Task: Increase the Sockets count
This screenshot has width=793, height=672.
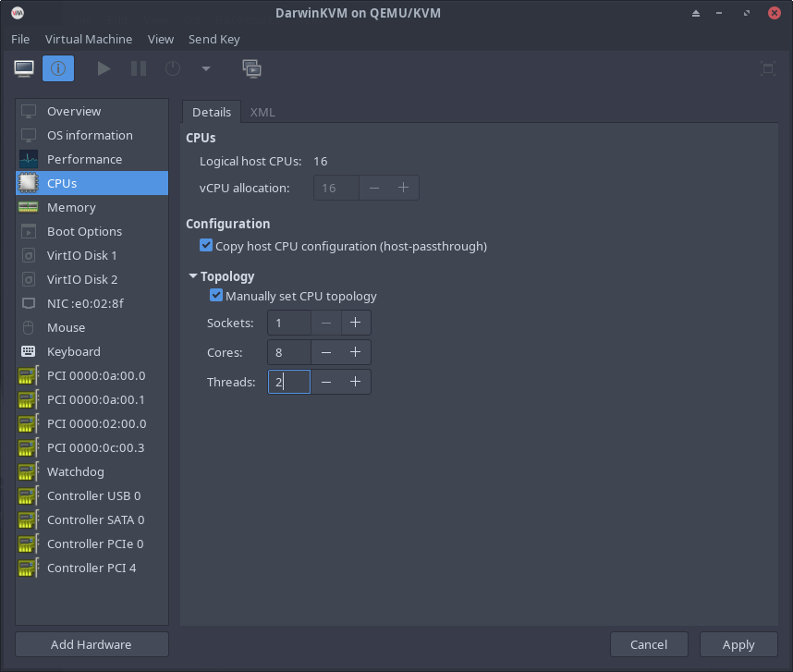Action: pyautogui.click(x=356, y=323)
